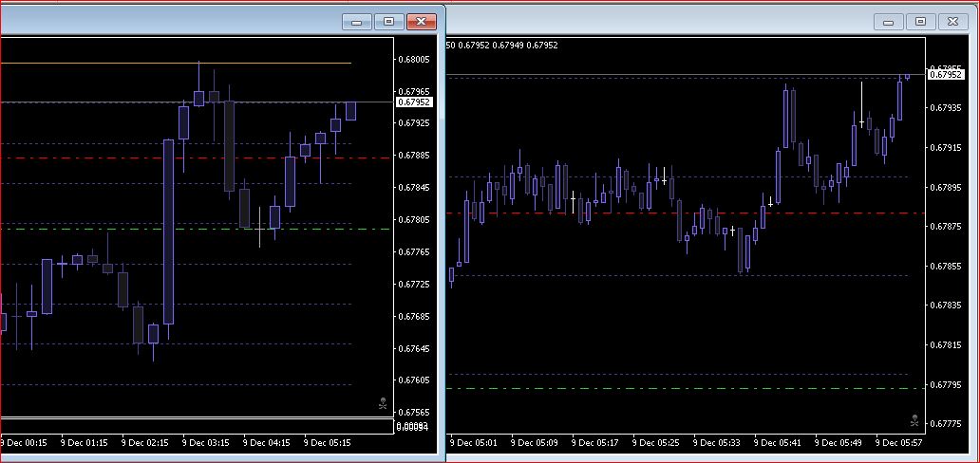Screen dimensions: 980x463
Task: Click the 0.67965 price level on left axis
Action: (414, 92)
